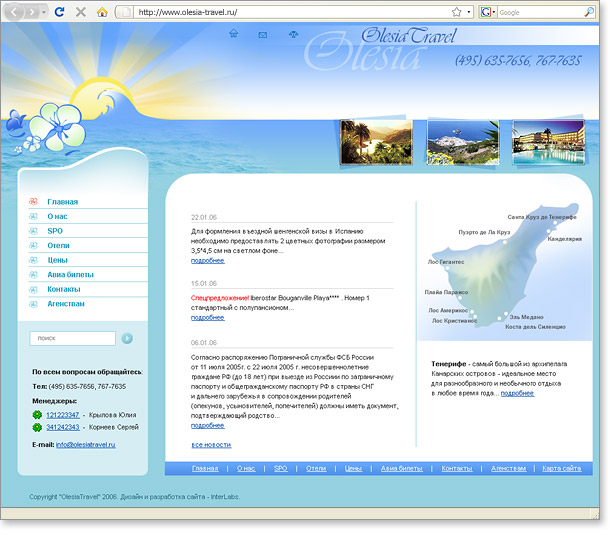Viewport: 611px width, 535px height.
Task: Click footer link SPO
Action: tap(281, 468)
